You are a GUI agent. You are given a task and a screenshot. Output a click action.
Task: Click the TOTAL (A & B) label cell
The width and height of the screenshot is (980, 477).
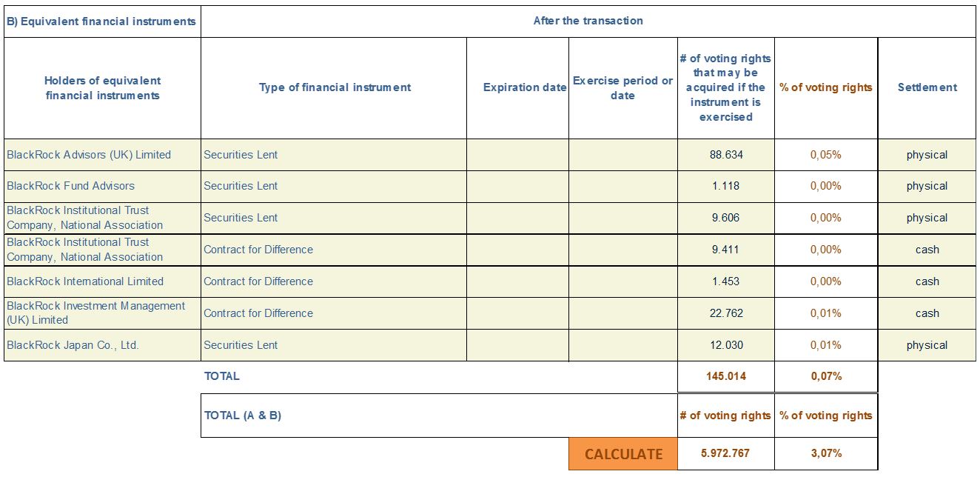(x=439, y=416)
